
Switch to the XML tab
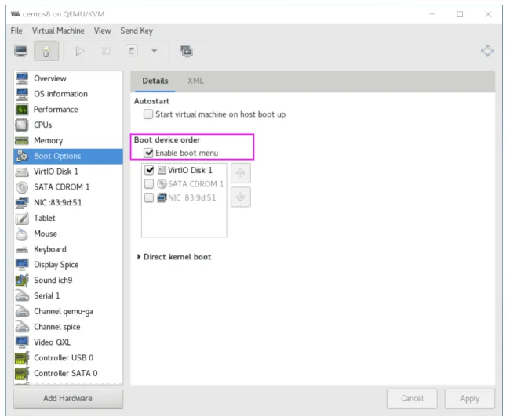195,81
